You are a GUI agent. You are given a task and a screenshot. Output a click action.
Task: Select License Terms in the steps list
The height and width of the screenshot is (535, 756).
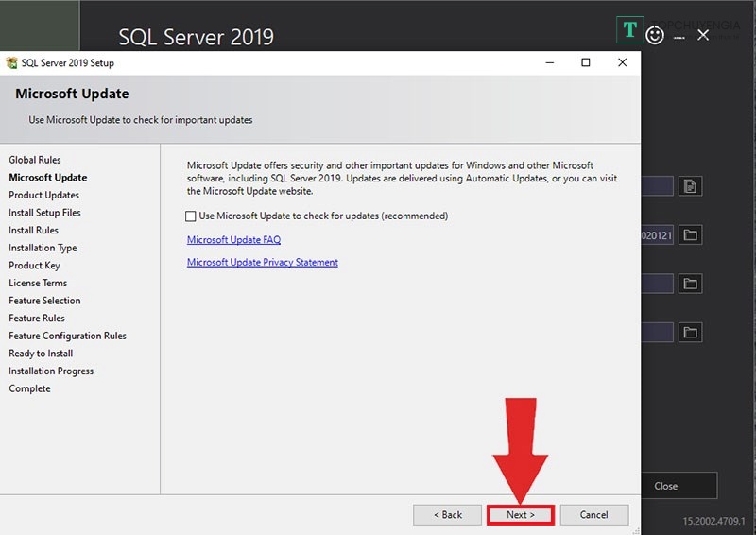point(38,283)
